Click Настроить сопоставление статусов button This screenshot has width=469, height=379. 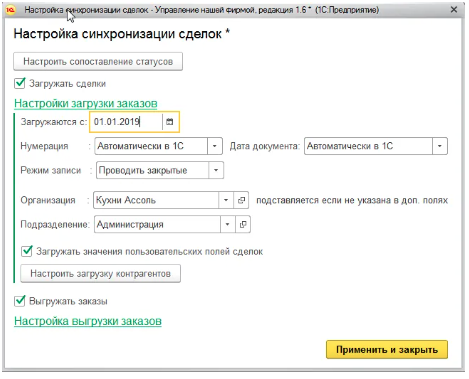point(98,61)
